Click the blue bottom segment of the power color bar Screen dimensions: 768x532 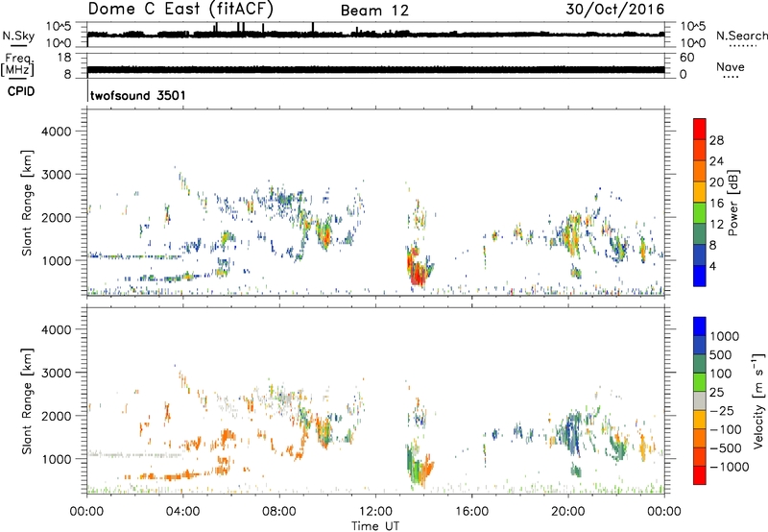pyautogui.click(x=700, y=276)
